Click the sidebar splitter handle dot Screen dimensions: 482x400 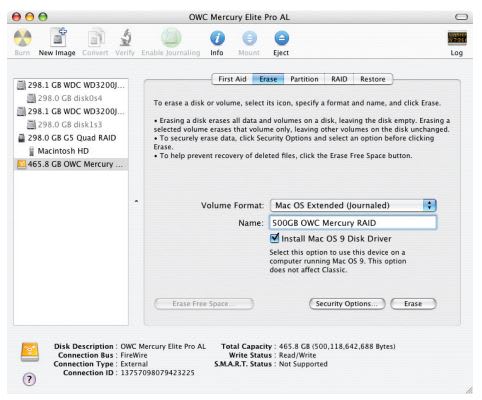click(x=136, y=201)
